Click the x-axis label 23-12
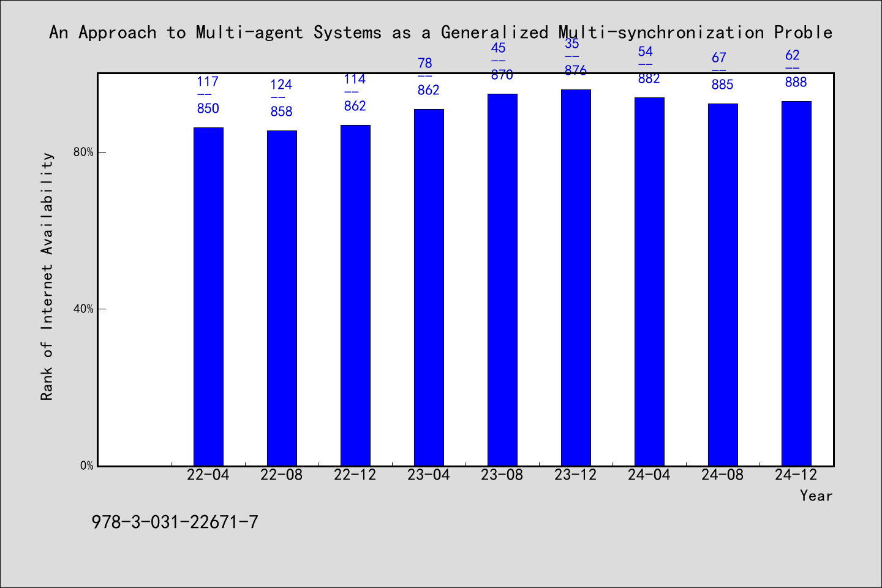882x588 pixels. click(x=576, y=475)
